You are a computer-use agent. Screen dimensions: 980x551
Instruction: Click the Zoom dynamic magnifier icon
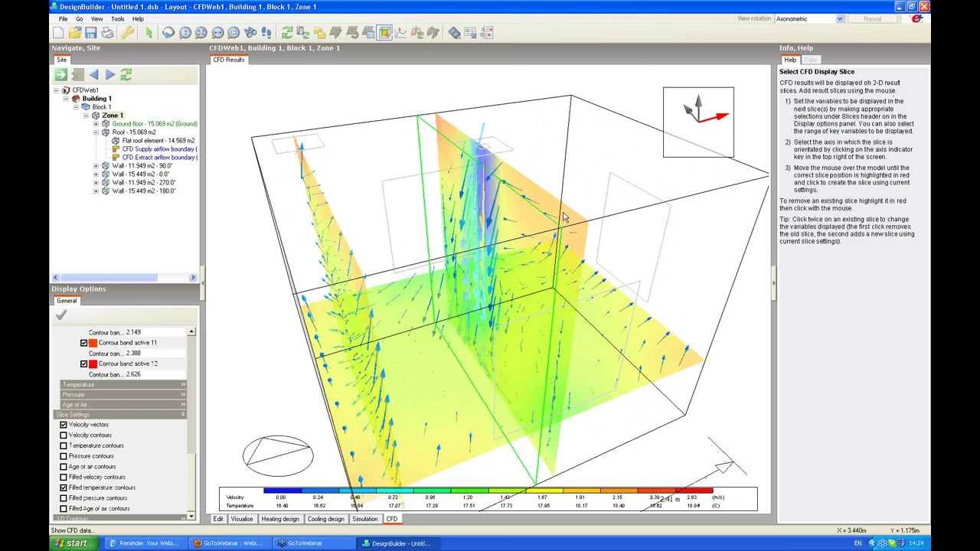[185, 33]
